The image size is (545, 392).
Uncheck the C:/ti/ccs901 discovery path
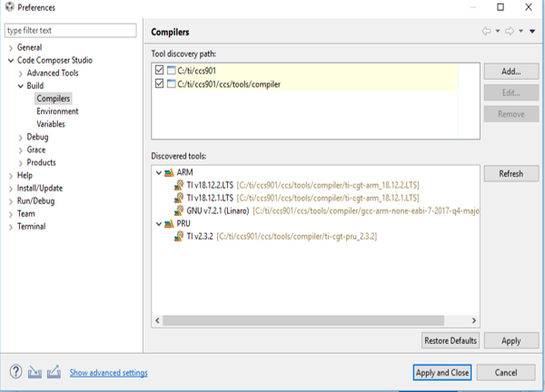(x=160, y=71)
